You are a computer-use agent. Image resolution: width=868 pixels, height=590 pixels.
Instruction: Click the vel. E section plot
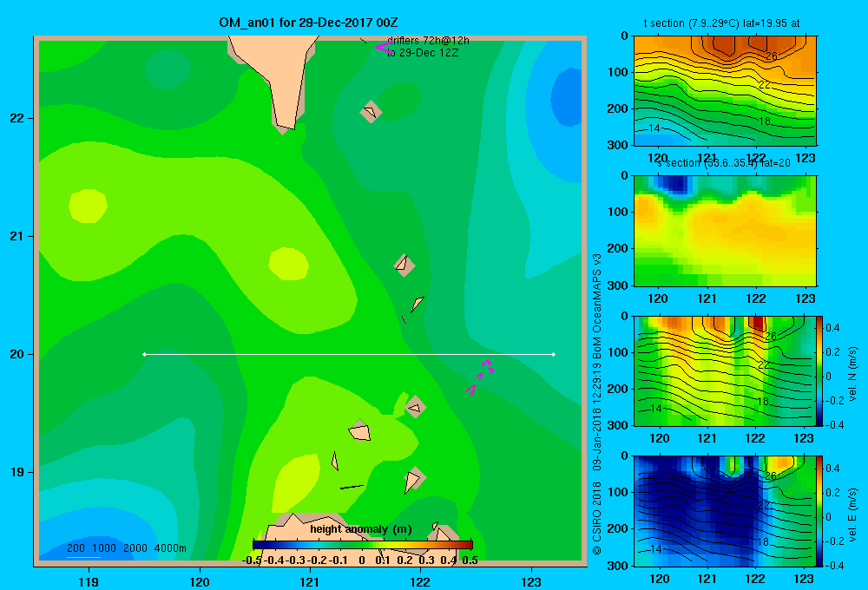tap(725, 511)
